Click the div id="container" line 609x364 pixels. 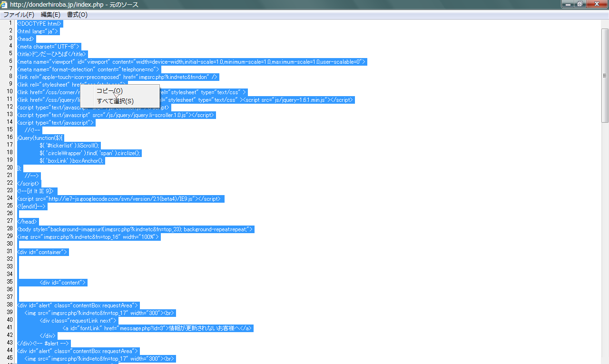(x=43, y=252)
